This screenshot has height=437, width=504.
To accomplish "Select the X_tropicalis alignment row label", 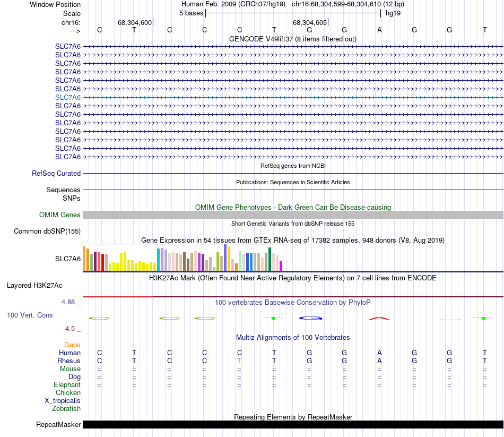I will tap(63, 401).
